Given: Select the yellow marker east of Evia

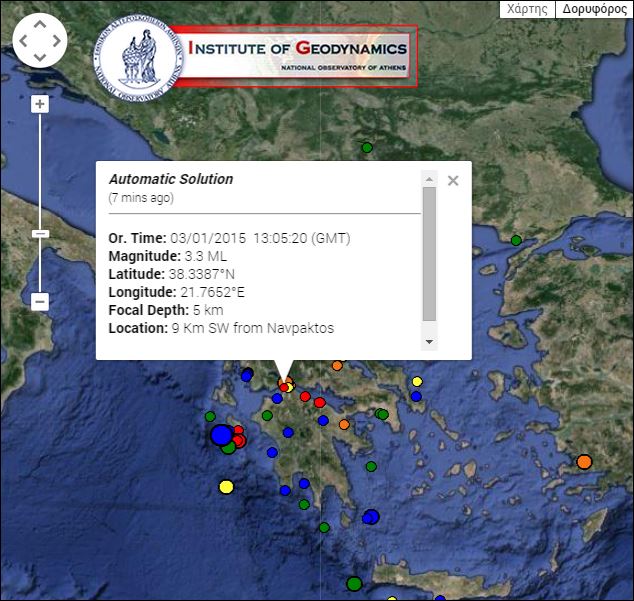Looking at the screenshot, I should [x=417, y=381].
